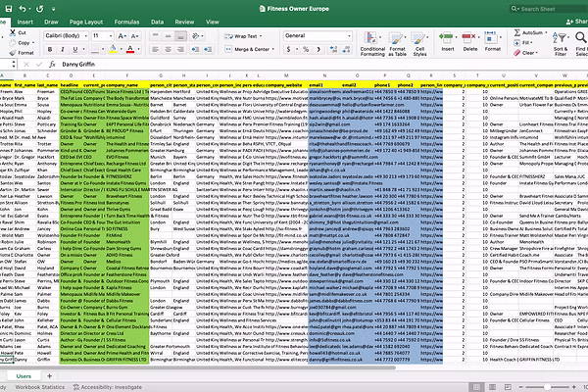This screenshot has height=392, width=588.
Task: Click the Insert cells icon
Action: (446, 37)
